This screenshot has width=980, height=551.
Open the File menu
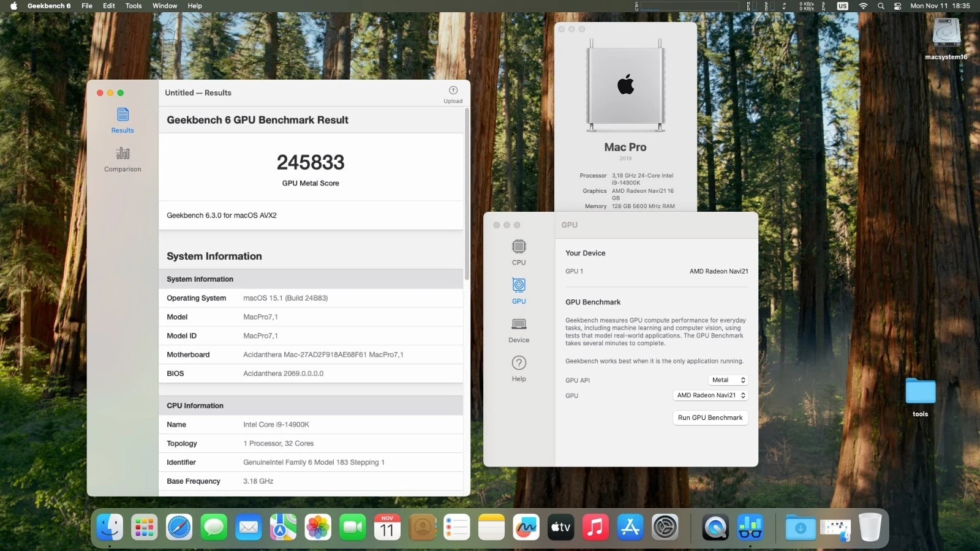87,6
